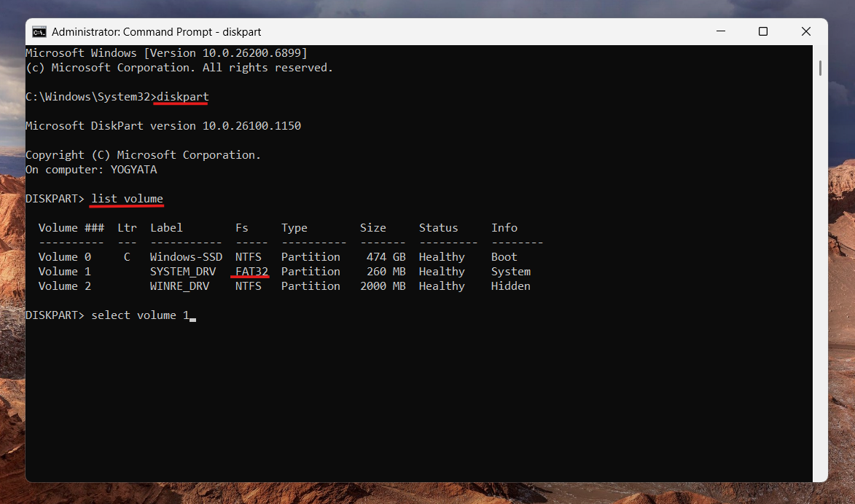Click the Info column header
855x504 pixels.
click(x=504, y=227)
